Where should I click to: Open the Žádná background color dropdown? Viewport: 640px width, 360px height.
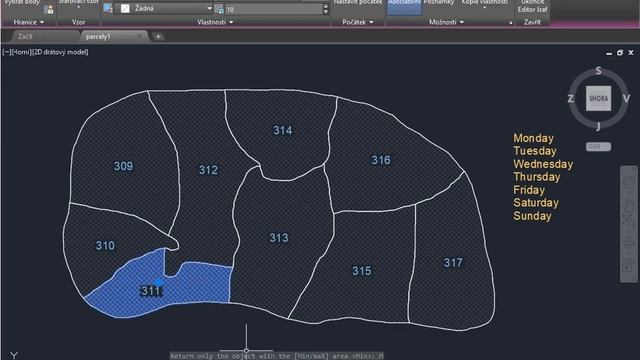click(x=209, y=8)
